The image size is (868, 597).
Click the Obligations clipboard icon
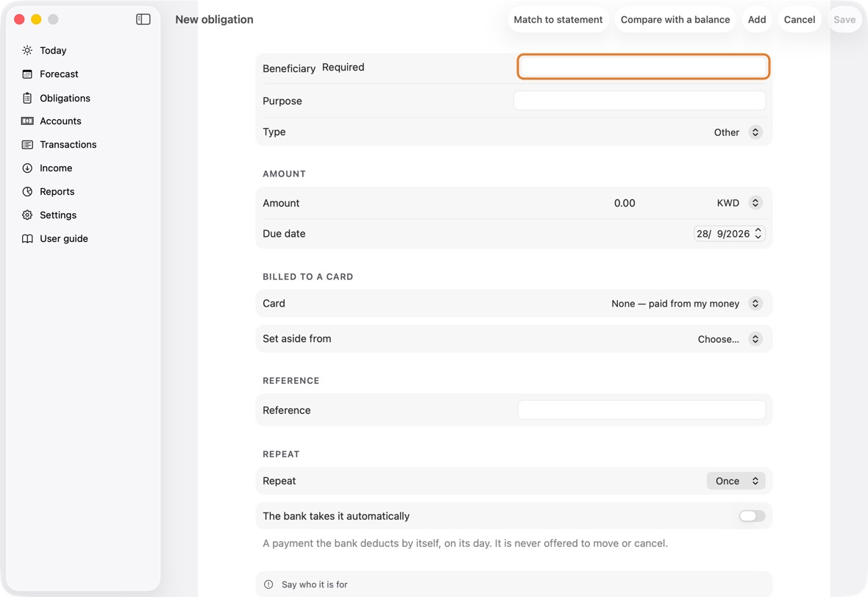[x=27, y=98]
